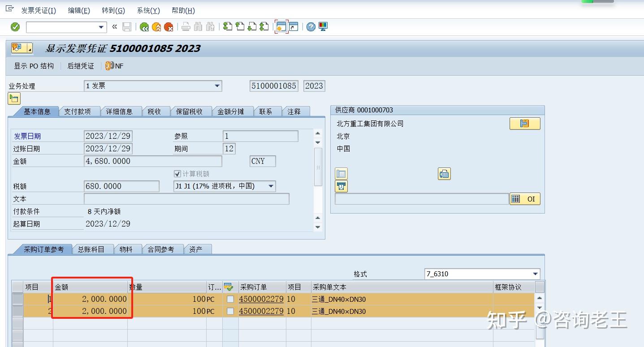Image resolution: width=644 pixels, height=347 pixels.
Task: Click the Customize Local Layout monitor icon
Action: pos(323,27)
